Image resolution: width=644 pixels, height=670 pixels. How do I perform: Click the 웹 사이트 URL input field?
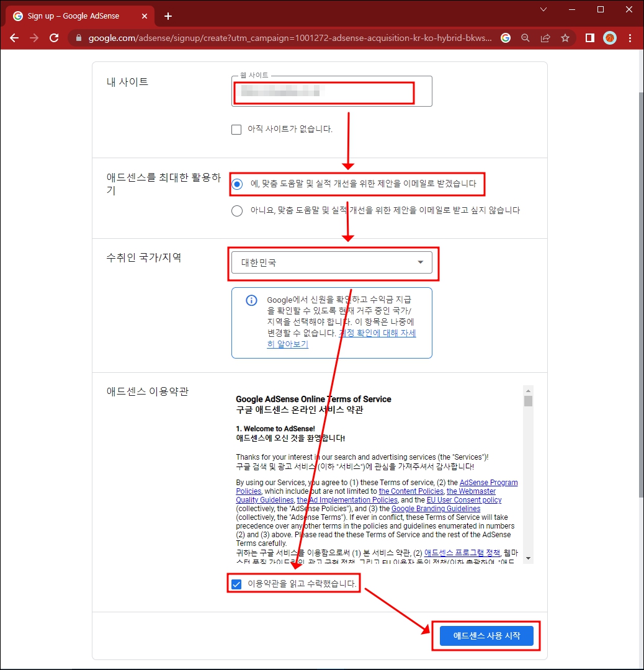pos(323,91)
